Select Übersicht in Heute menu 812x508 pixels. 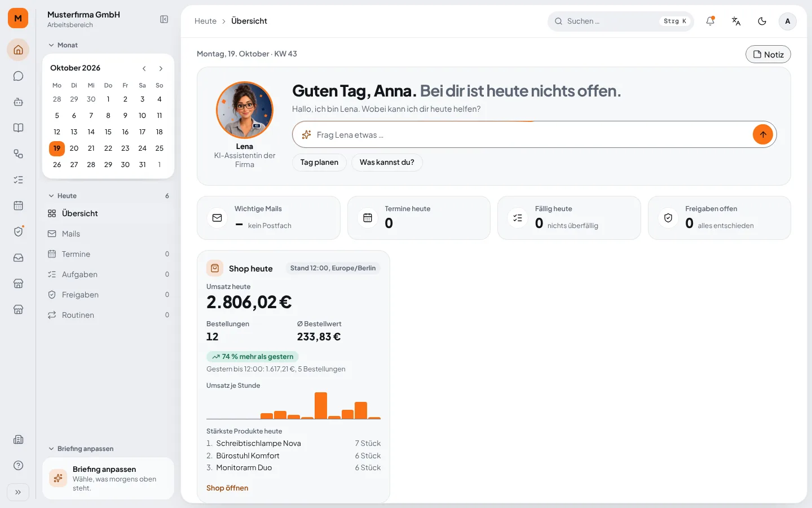108,213
